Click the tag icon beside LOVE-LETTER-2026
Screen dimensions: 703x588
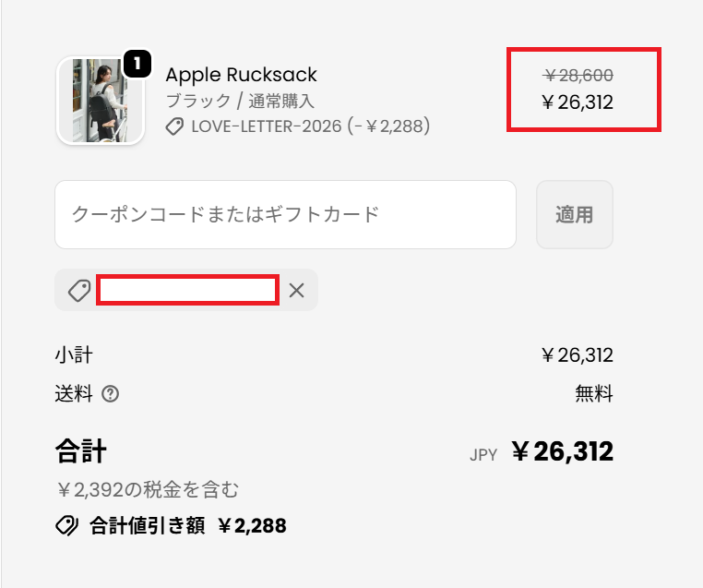[174, 126]
